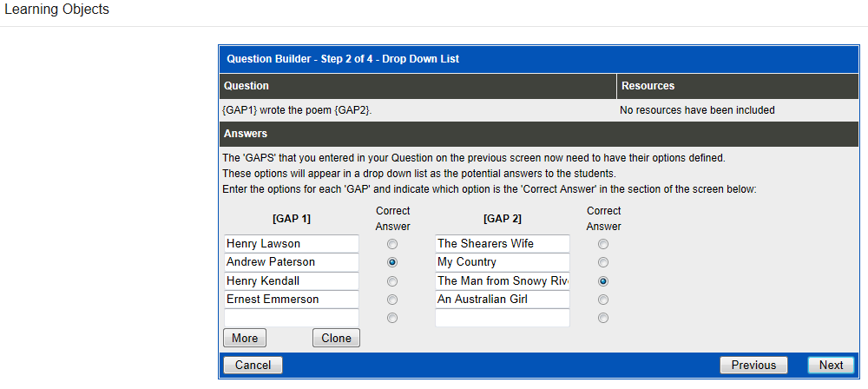Select correct answer radio for Andrew Paterson
Screen dimensions: 868x389
(x=392, y=262)
